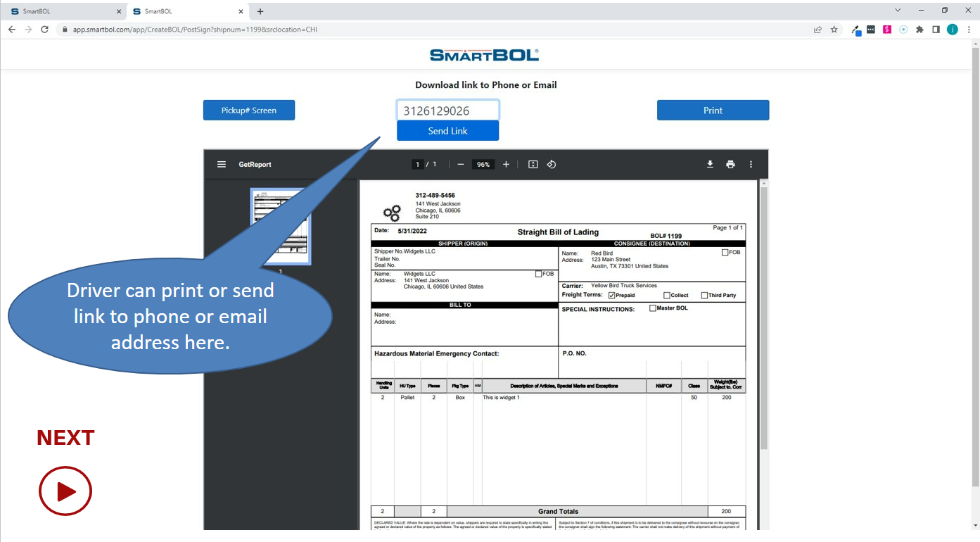Screen dimensions: 980x542
Task: Click the phone number 312-489-5456
Action: point(435,195)
